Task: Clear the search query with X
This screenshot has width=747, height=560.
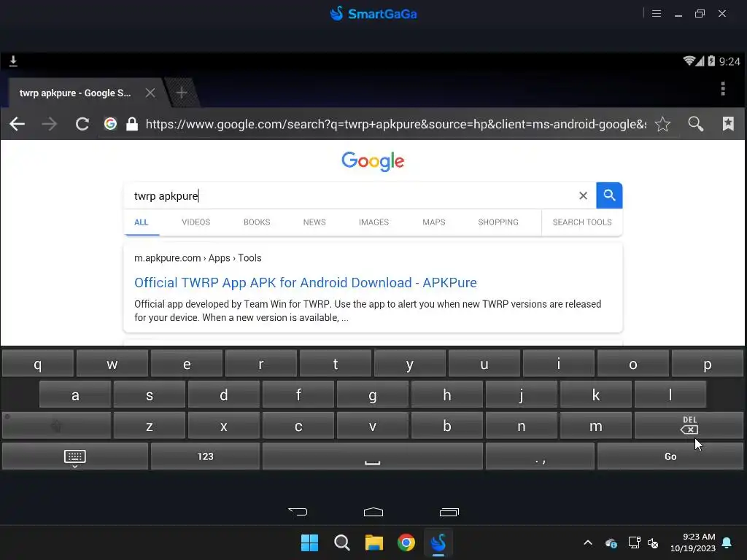Action: pyautogui.click(x=583, y=195)
